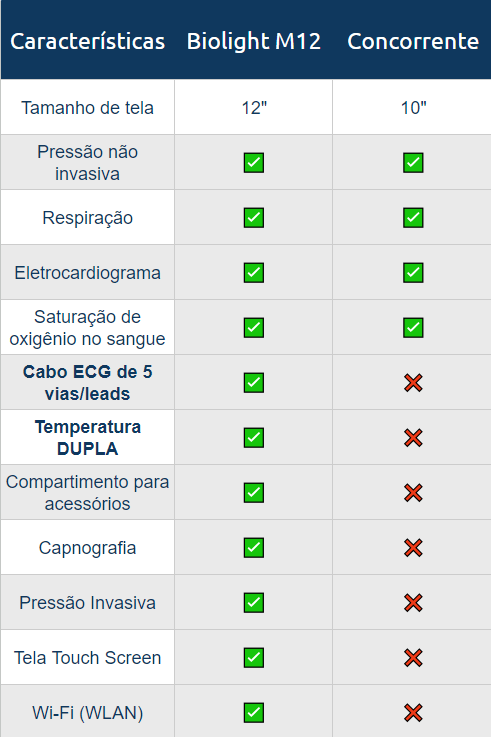Click the Concorrente red X for Wi-Fi (WLAN)

tap(413, 713)
